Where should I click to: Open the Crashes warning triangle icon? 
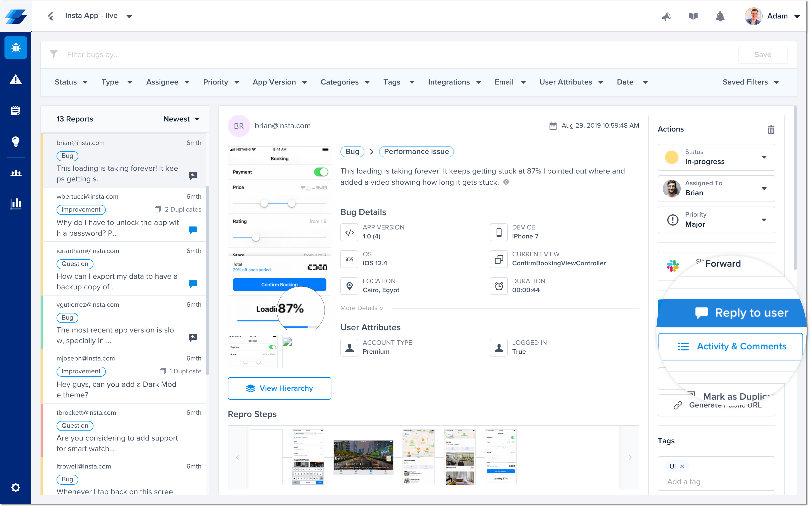pyautogui.click(x=15, y=80)
